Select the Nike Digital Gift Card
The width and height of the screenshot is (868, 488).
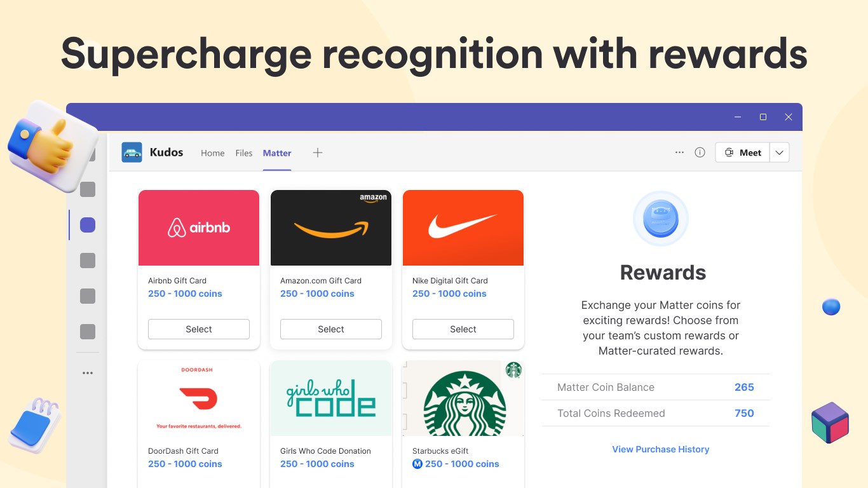463,329
